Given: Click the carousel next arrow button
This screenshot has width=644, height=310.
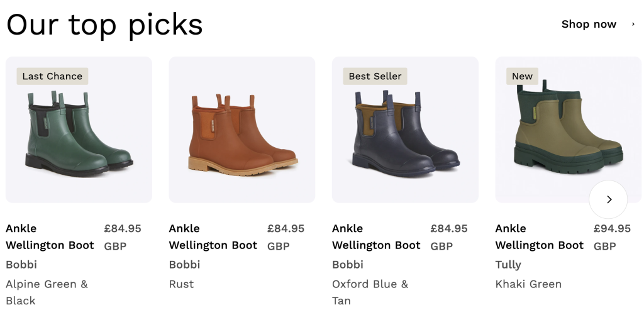Looking at the screenshot, I should pos(608,199).
